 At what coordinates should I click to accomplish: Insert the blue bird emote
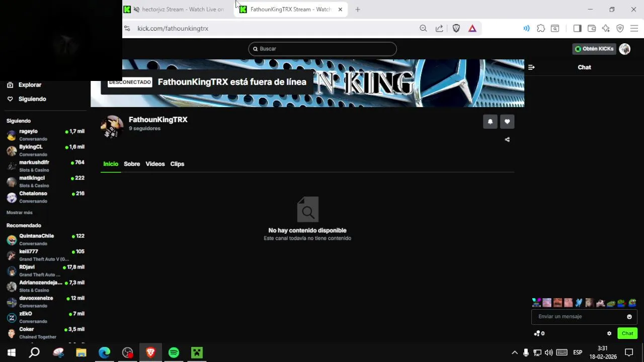pyautogui.click(x=579, y=303)
